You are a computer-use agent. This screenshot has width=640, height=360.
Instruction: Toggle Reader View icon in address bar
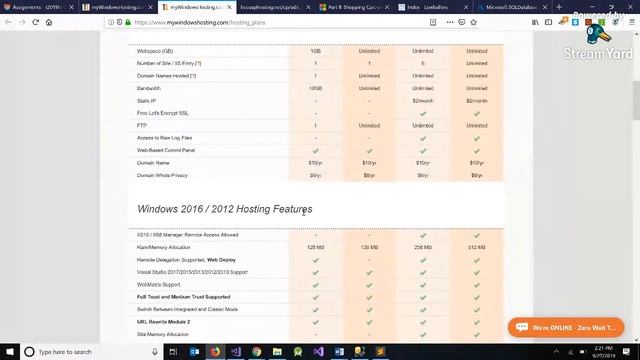(433, 22)
